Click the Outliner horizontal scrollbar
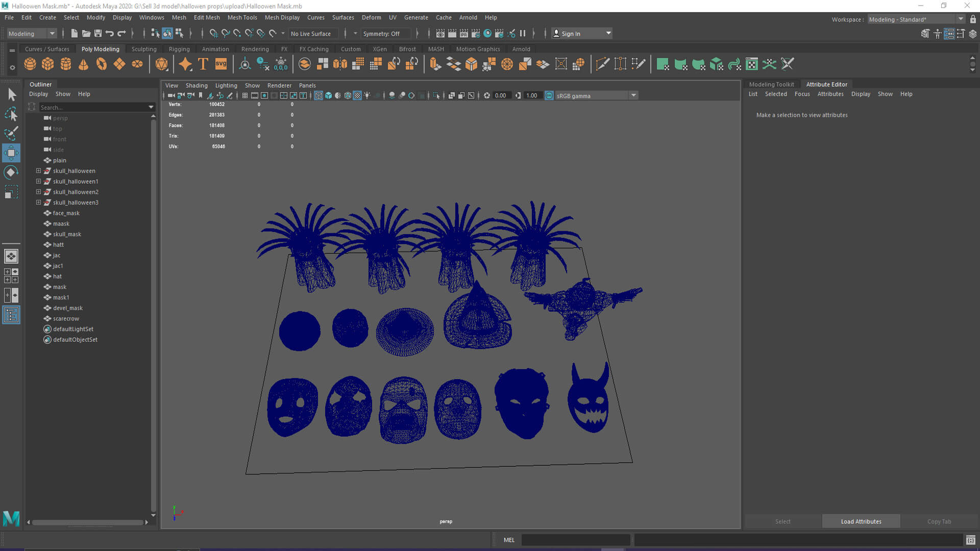 coord(87,522)
